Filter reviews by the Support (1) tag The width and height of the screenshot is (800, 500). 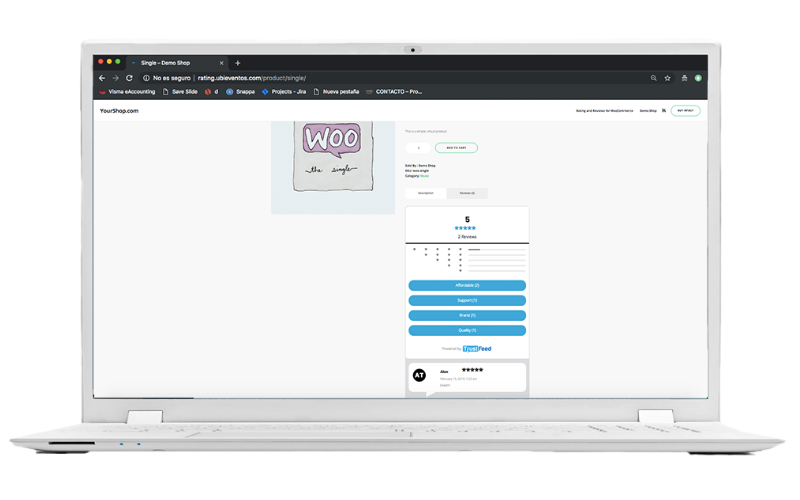coord(467,301)
